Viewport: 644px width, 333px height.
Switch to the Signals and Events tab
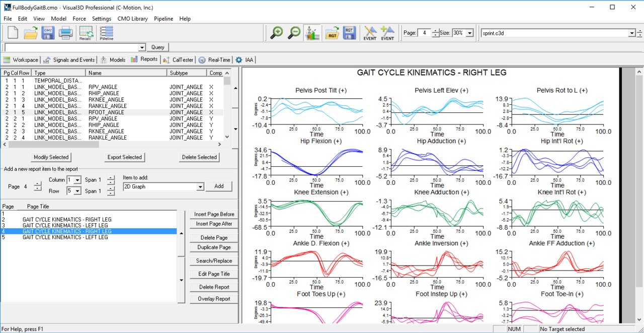[x=69, y=59]
